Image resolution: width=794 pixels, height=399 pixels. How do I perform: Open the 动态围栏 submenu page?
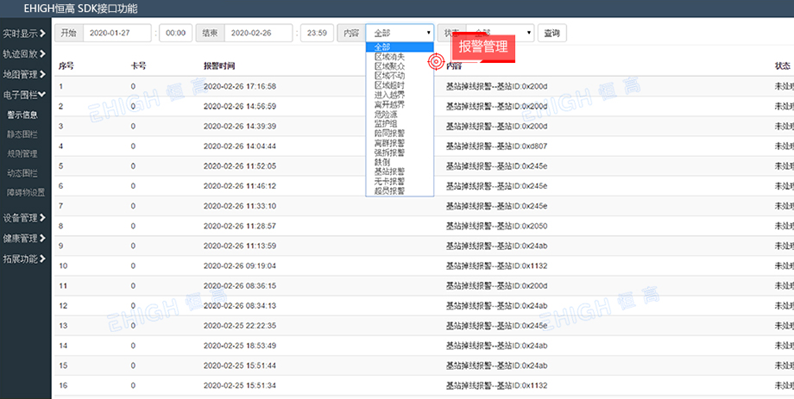[22, 173]
